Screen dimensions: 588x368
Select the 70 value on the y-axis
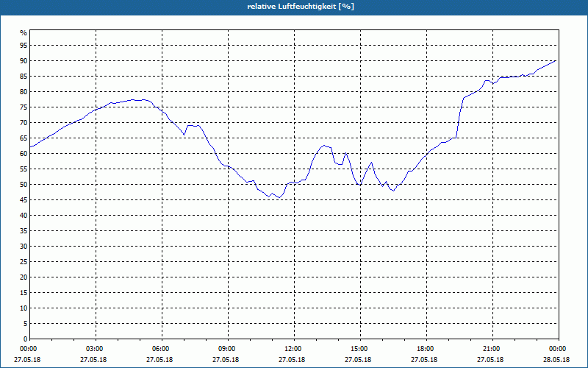click(x=24, y=123)
